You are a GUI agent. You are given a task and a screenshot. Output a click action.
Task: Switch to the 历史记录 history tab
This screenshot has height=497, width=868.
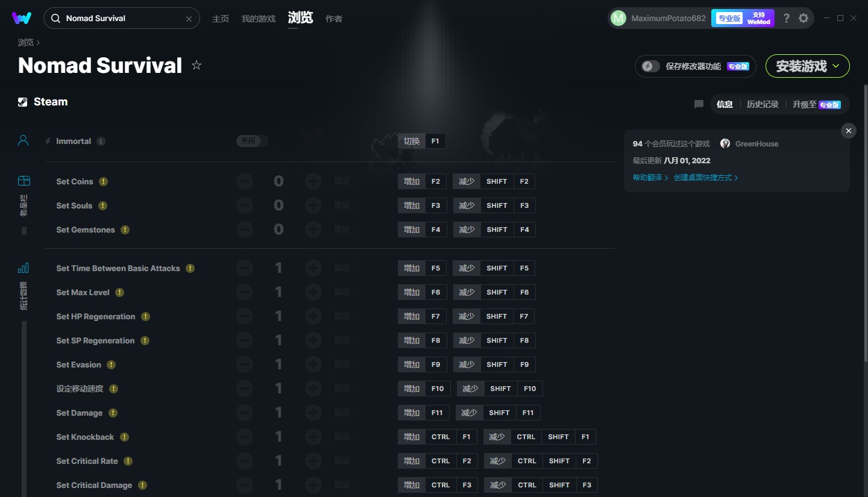763,104
